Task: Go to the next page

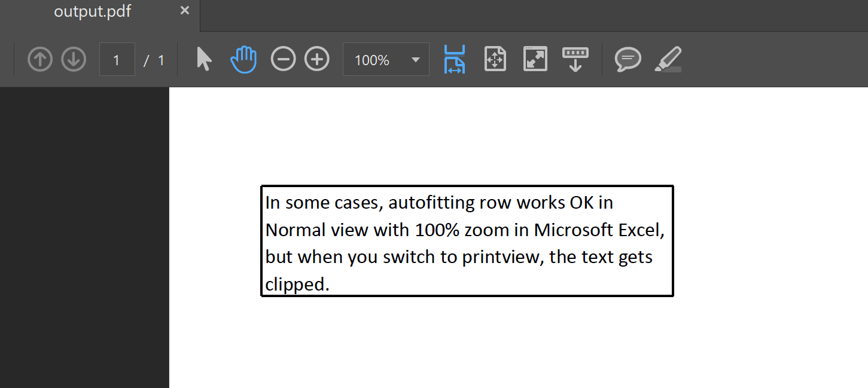Action: [x=74, y=59]
